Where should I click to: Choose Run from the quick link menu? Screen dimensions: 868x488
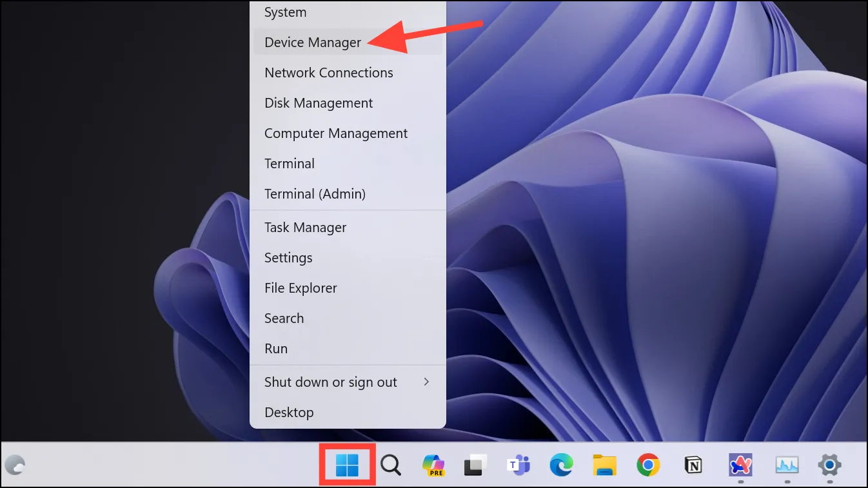coord(276,349)
